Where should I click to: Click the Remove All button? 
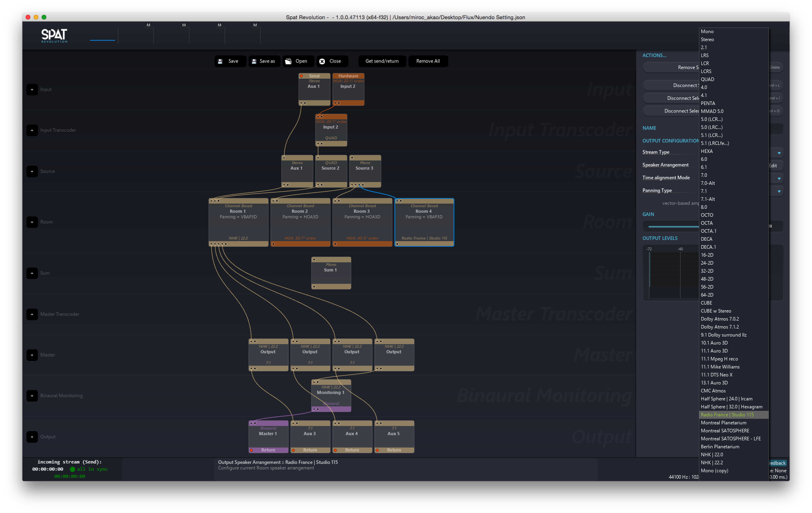pyautogui.click(x=428, y=61)
